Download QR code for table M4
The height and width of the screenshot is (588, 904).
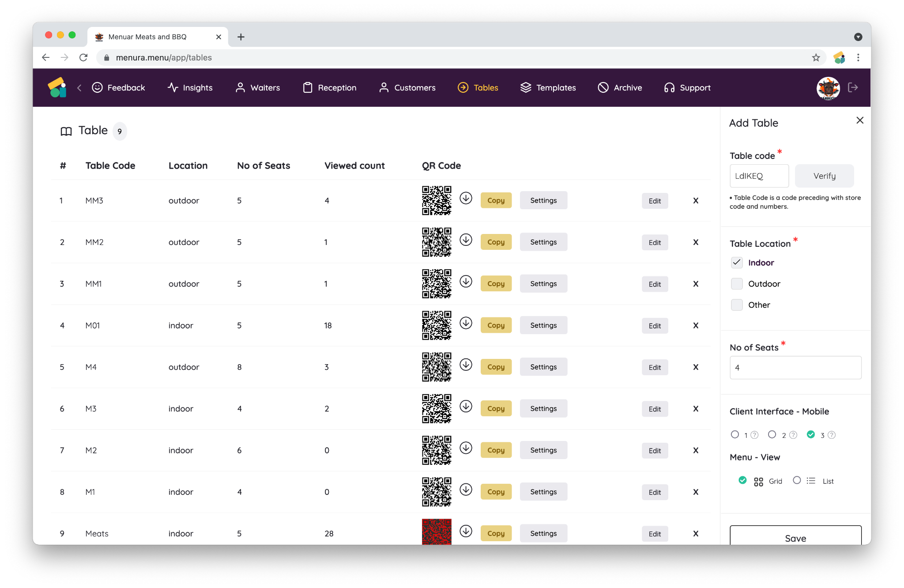pos(466,365)
